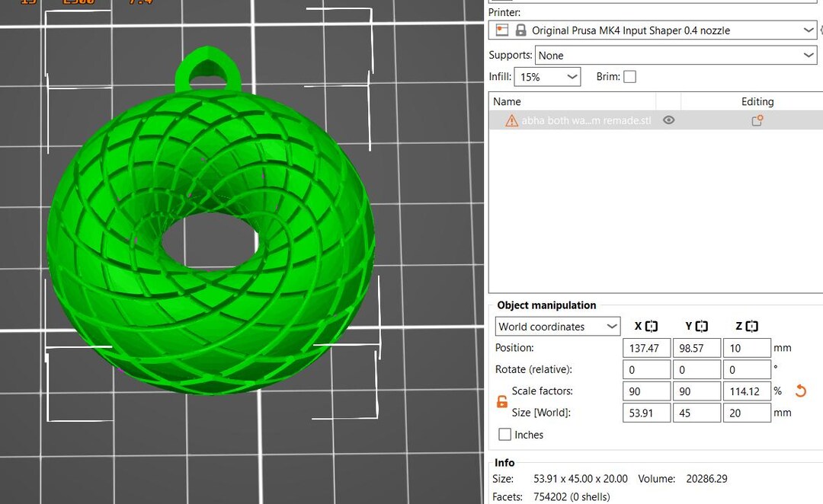Enable the Brim checkbox
823x504 pixels.
coord(629,76)
